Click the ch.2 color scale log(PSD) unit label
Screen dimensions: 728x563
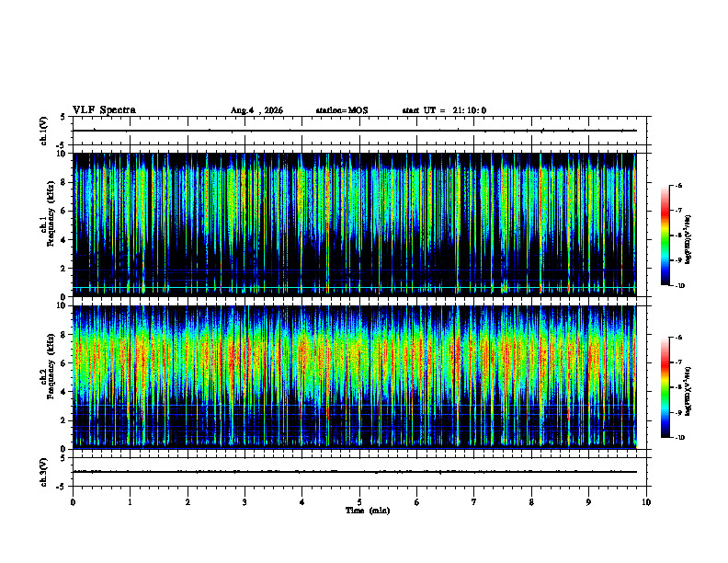click(x=688, y=391)
